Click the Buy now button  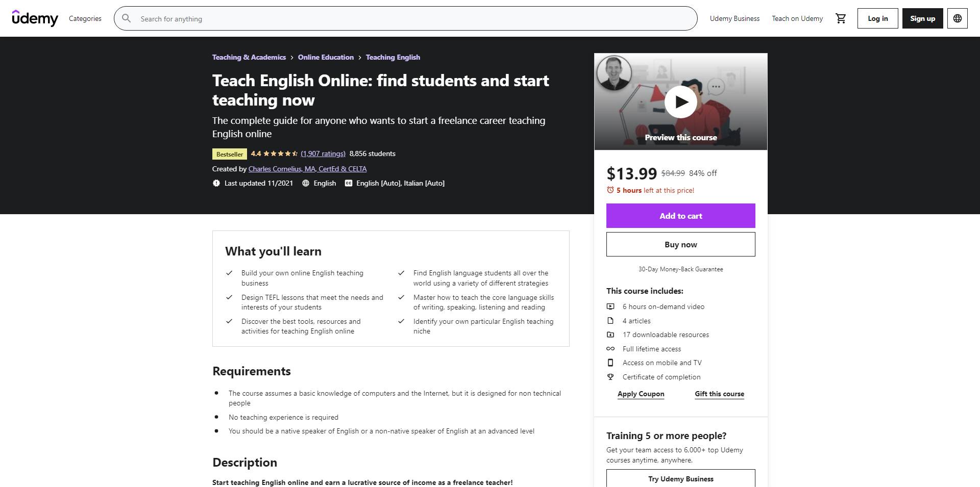(x=680, y=244)
